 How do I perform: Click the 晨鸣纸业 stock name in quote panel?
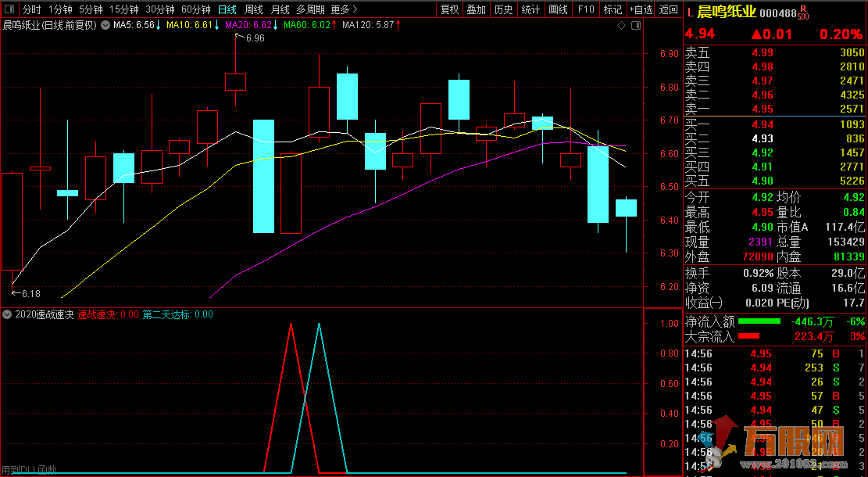pos(727,13)
